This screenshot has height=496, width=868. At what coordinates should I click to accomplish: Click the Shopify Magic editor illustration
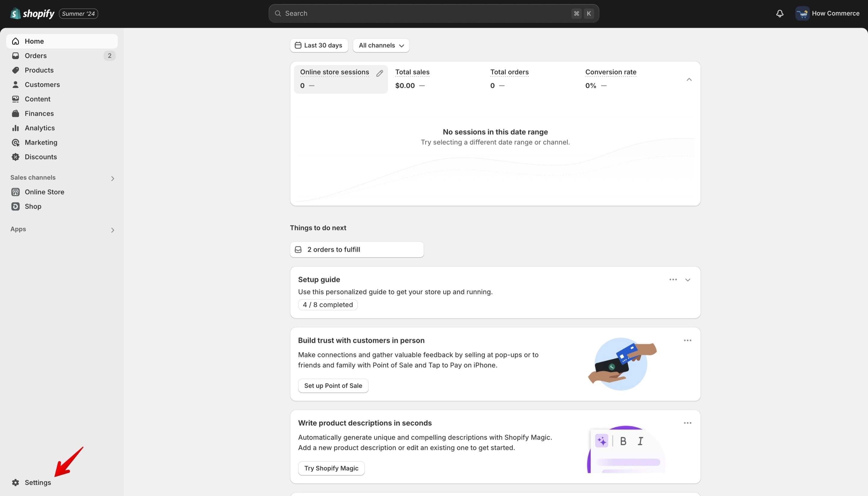(x=626, y=449)
